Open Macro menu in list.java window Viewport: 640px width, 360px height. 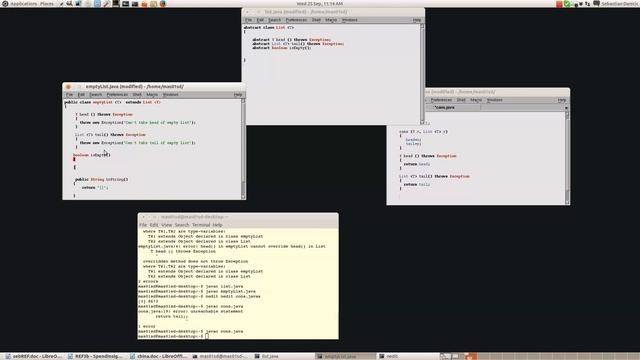click(331, 20)
